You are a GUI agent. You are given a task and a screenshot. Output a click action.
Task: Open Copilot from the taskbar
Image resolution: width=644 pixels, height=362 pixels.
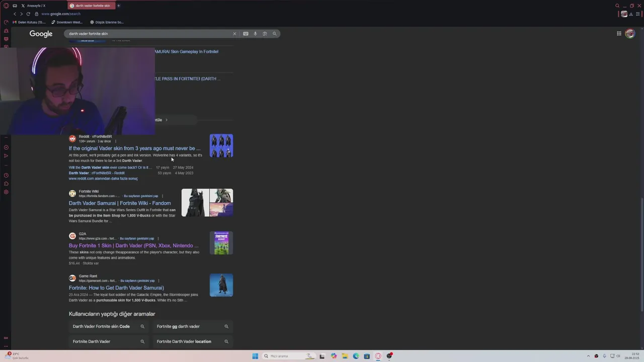pos(334,356)
